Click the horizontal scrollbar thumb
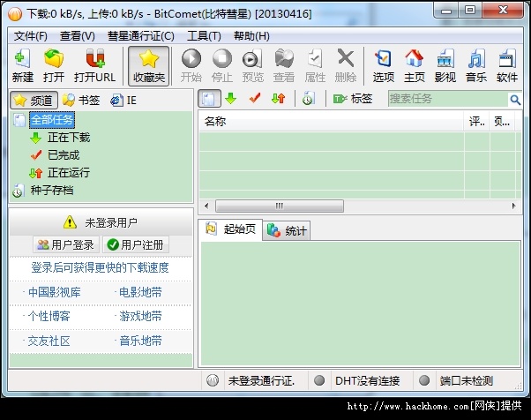 pyautogui.click(x=280, y=206)
